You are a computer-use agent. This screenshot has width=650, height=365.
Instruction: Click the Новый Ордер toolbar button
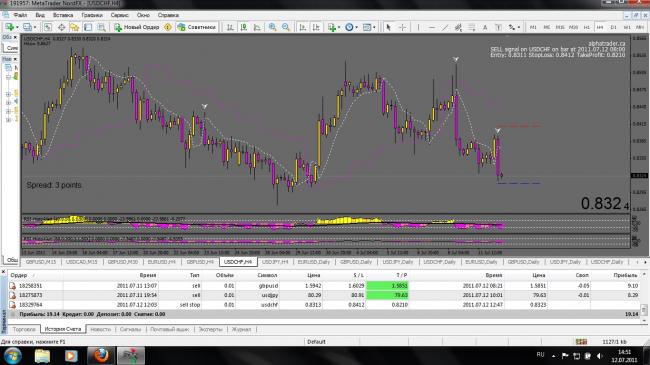pyautogui.click(x=137, y=27)
